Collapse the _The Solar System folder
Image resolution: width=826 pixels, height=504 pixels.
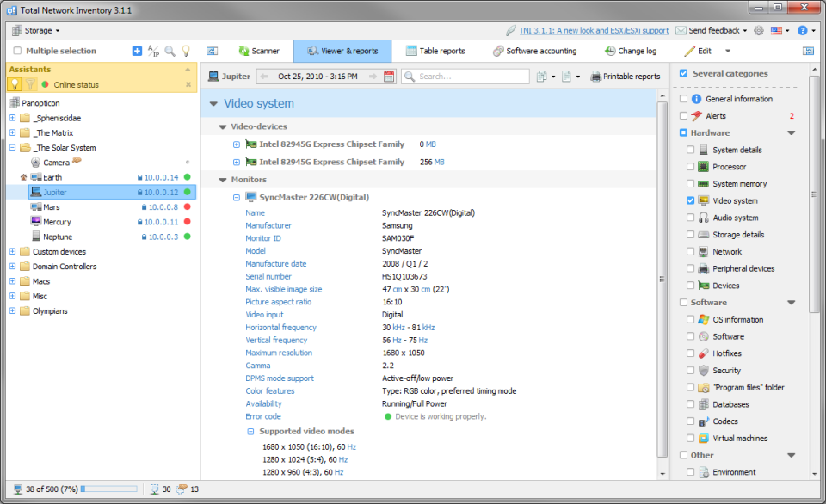point(12,148)
